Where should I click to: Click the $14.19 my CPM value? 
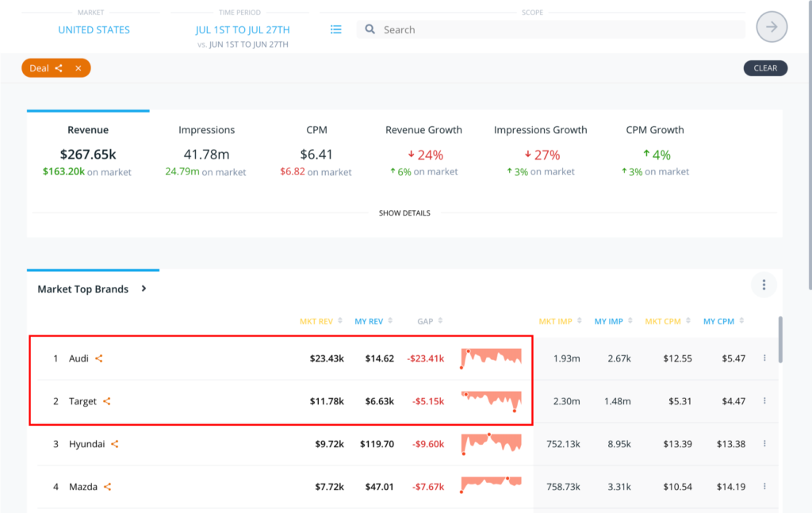pos(730,487)
